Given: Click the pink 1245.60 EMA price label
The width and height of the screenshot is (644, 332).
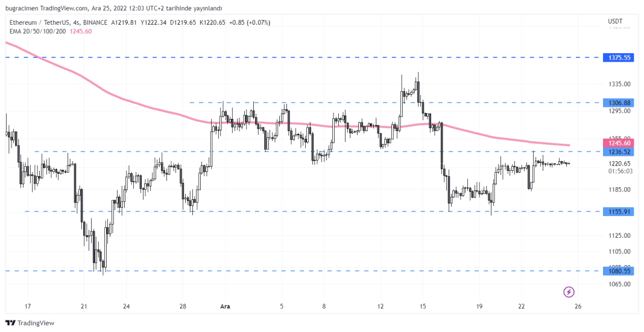Looking at the screenshot, I should (619, 143).
